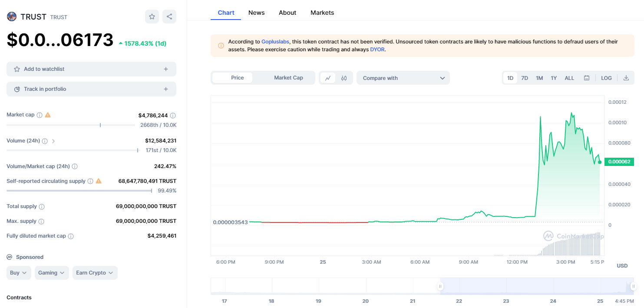Open the Markets tab

point(322,13)
